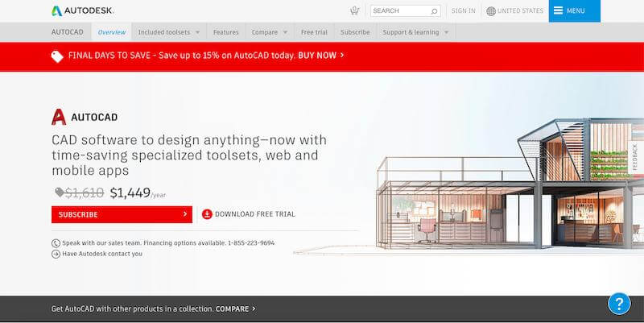Open the blue help question mark
Image resolution: width=644 pixels, height=323 pixels.
pyautogui.click(x=619, y=304)
